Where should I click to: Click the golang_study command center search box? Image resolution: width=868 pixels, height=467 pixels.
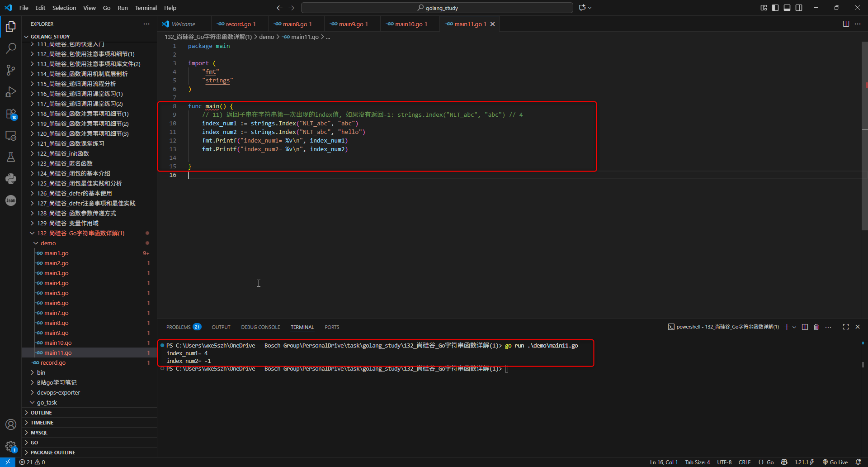[437, 8]
